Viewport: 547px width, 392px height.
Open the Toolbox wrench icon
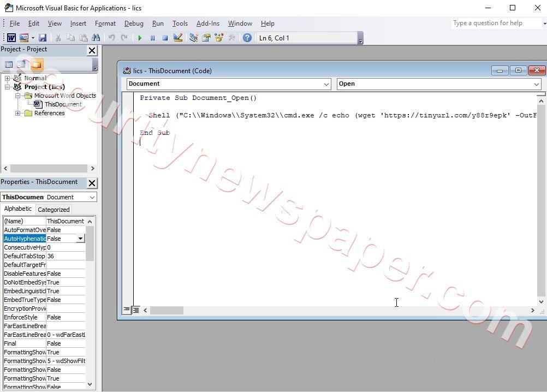(231, 38)
